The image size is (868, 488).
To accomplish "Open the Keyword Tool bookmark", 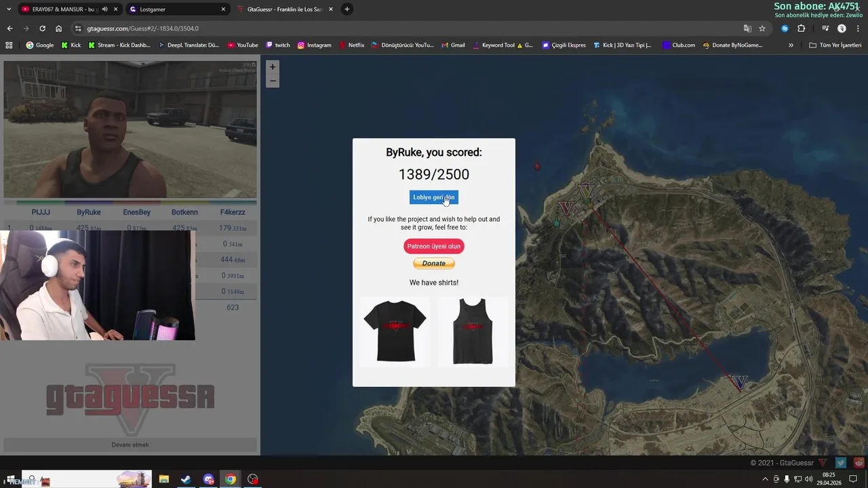I will [502, 45].
